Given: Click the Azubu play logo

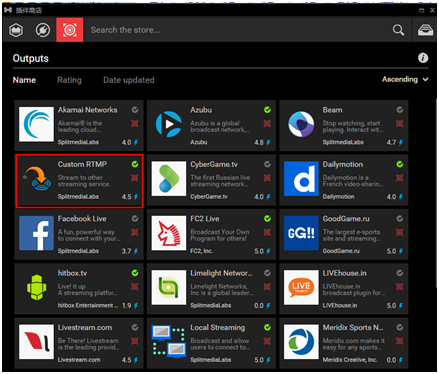Looking at the screenshot, I should click(169, 124).
